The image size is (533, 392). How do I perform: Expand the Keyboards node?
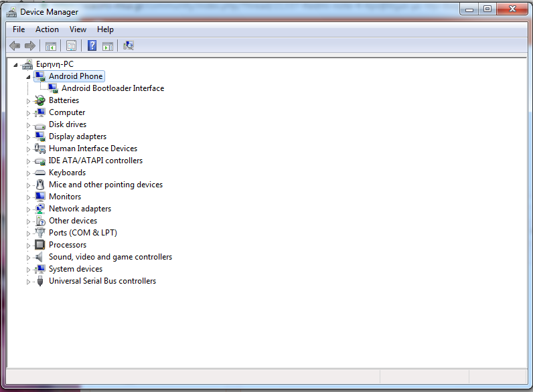click(28, 173)
